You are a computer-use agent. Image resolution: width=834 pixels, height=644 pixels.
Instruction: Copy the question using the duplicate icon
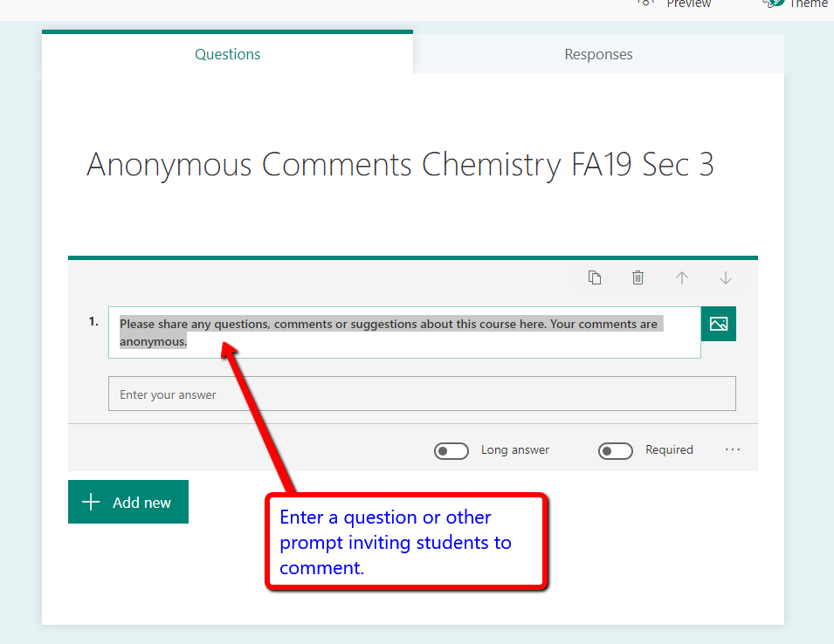[x=595, y=277]
